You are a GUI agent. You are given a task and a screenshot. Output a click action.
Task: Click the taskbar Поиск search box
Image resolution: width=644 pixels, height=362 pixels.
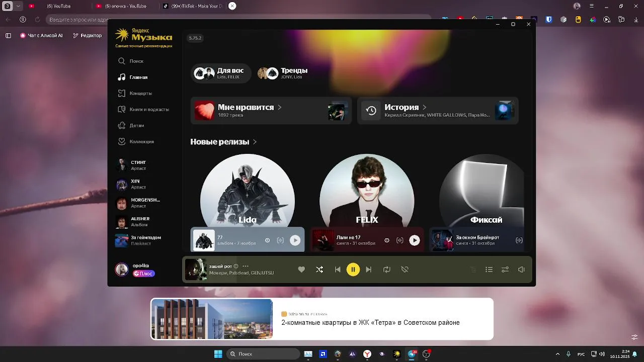pyautogui.click(x=264, y=354)
